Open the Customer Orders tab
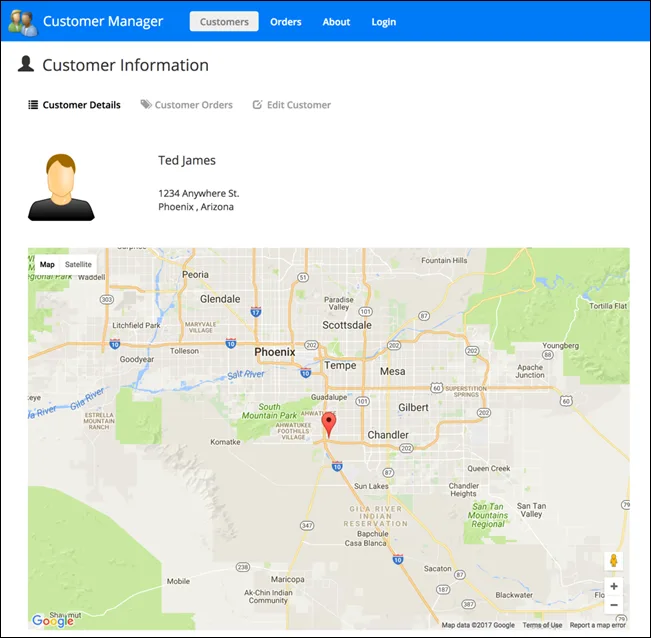Screen dimensions: 651x638 187,105
